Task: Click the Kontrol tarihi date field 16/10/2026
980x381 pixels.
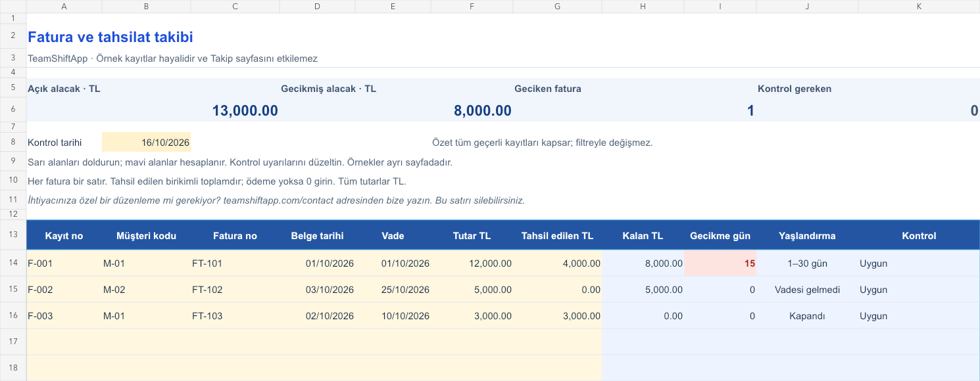Action: 146,142
